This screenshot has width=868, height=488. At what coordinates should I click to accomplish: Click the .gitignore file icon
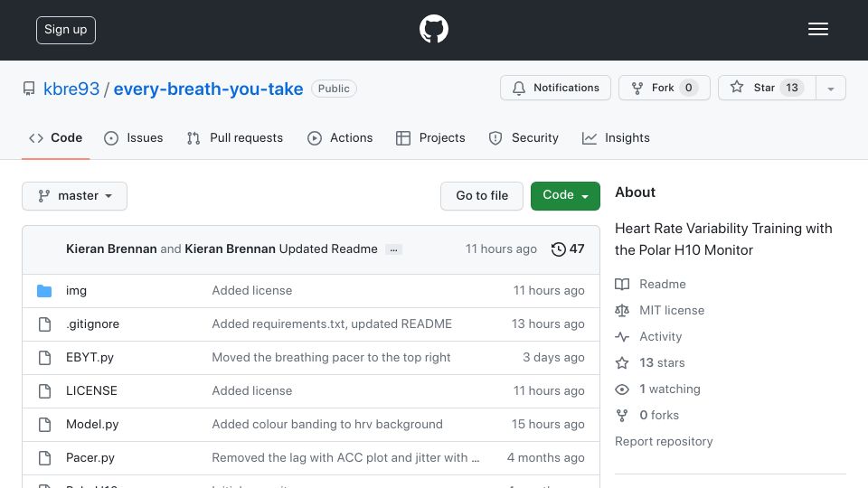(44, 324)
